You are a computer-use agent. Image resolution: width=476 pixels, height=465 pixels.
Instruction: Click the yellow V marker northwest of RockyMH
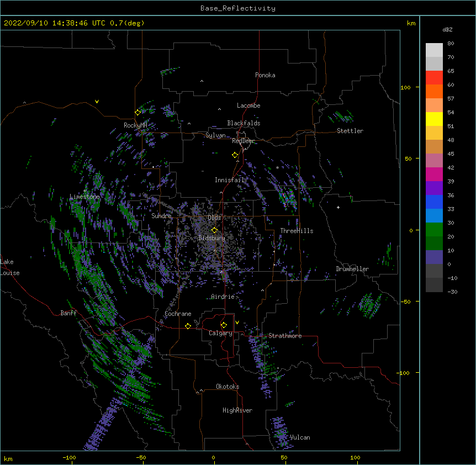(x=97, y=102)
